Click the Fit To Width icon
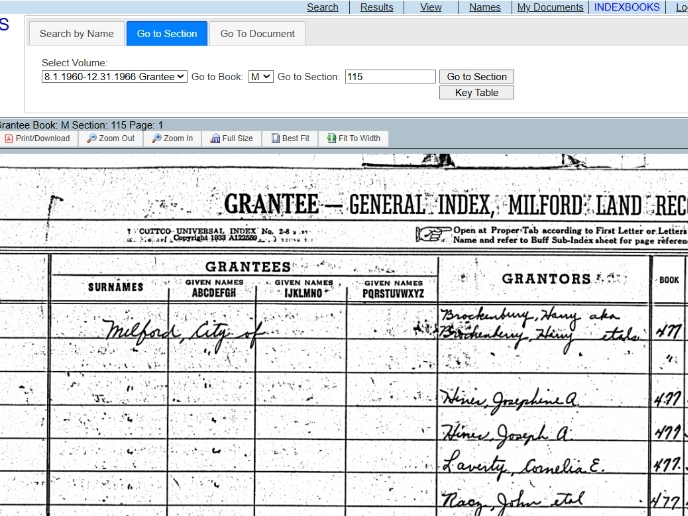The width and height of the screenshot is (688, 516). 331,139
